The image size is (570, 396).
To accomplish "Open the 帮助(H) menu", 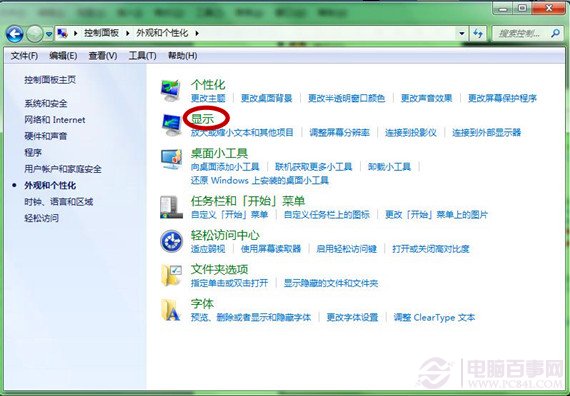I will coord(182,56).
